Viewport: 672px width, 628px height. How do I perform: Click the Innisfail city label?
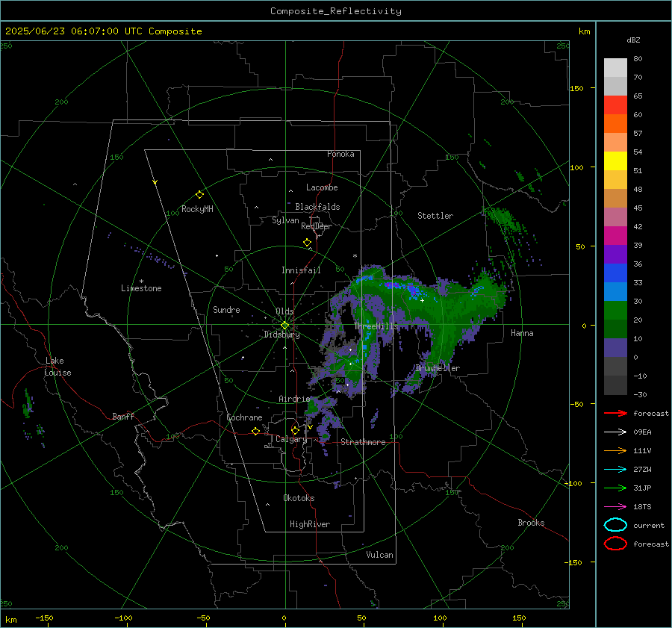301,270
